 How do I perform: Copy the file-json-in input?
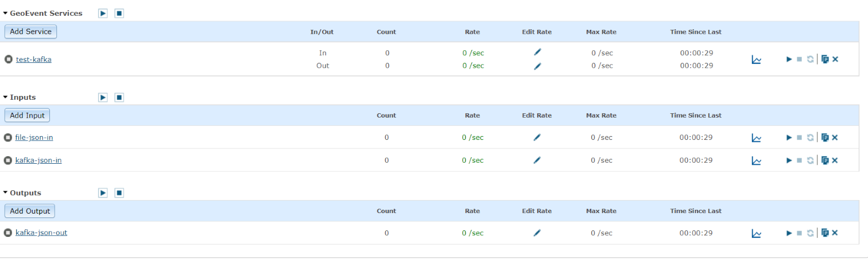click(x=825, y=138)
